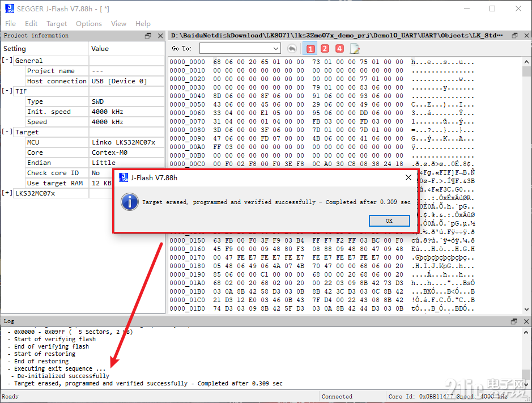The image size is (532, 403).
Task: Open the Help menu
Action: pyautogui.click(x=143, y=23)
